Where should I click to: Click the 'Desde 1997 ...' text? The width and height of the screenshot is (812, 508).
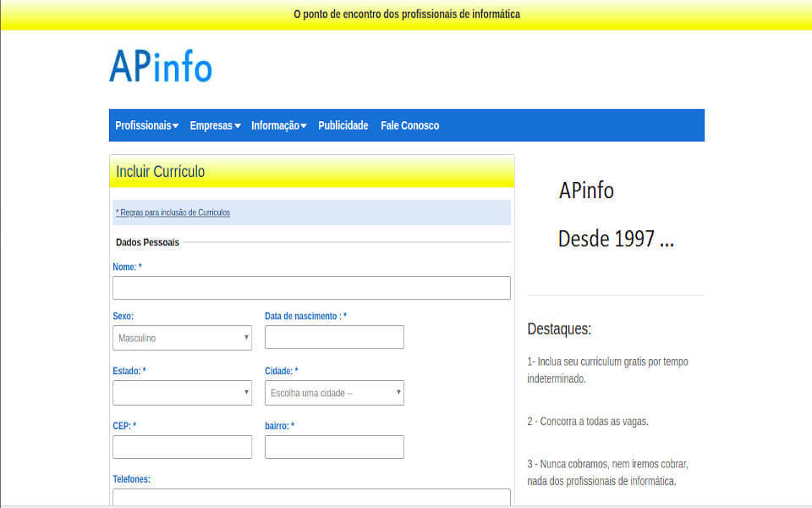pyautogui.click(x=616, y=239)
